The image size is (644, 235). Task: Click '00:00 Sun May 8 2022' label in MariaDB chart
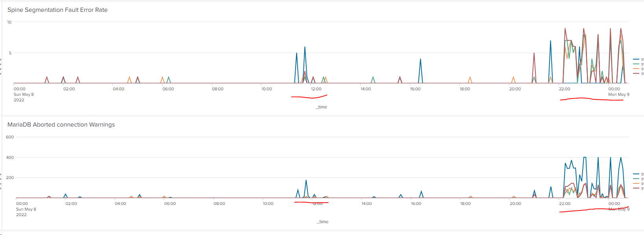pos(26,209)
